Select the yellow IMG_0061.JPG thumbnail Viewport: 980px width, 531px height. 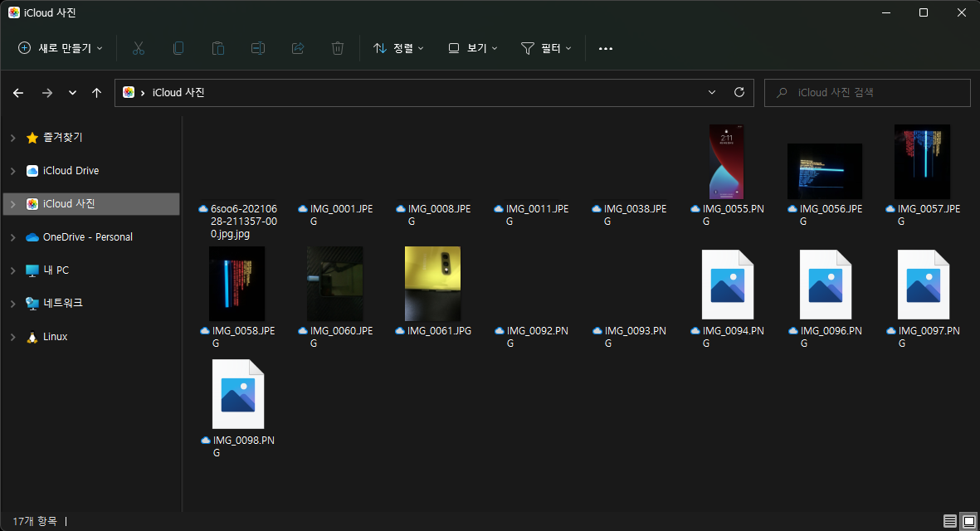(432, 284)
